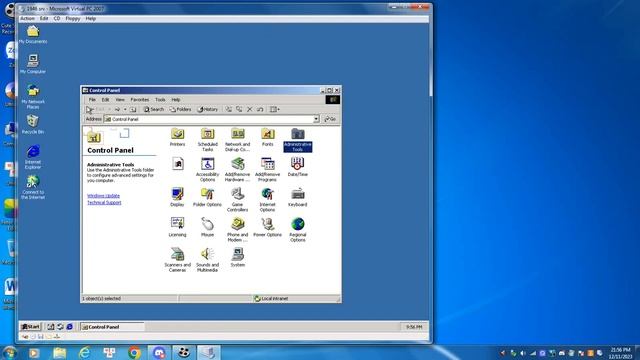This screenshot has height=360, width=640.
Task: Open Google Chrome from host taskbar
Action: click(134, 353)
